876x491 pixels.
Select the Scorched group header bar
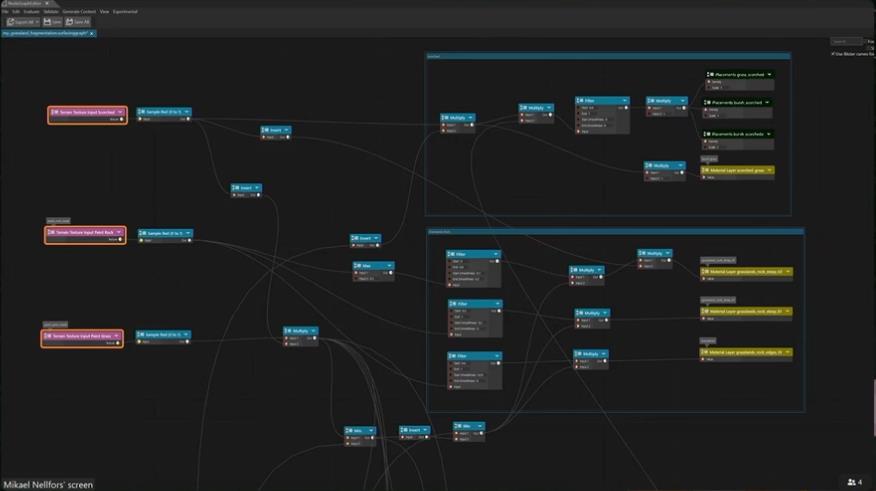pyautogui.click(x=608, y=56)
